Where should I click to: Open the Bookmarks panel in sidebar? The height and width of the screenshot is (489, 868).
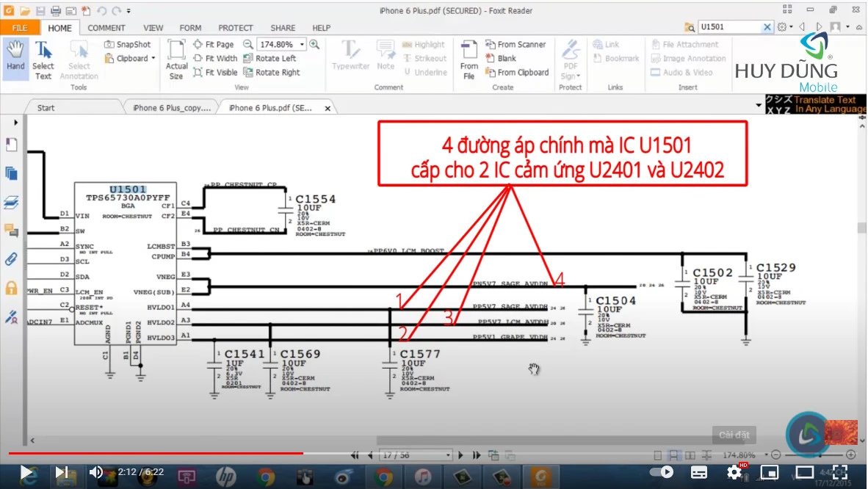[11, 144]
